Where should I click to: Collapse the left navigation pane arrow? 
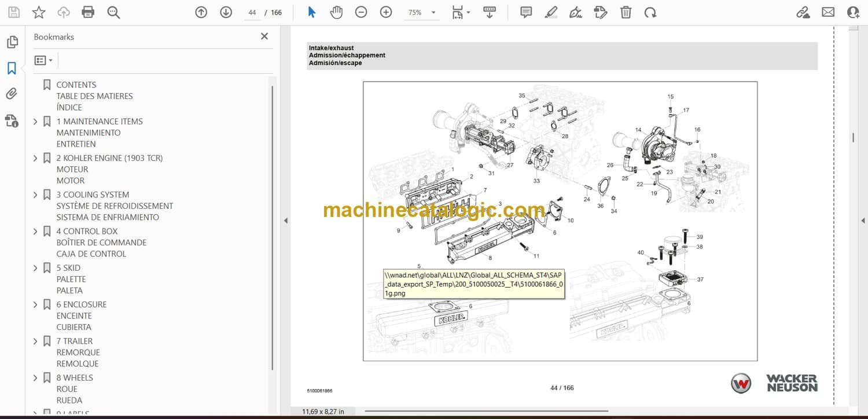[x=285, y=220]
